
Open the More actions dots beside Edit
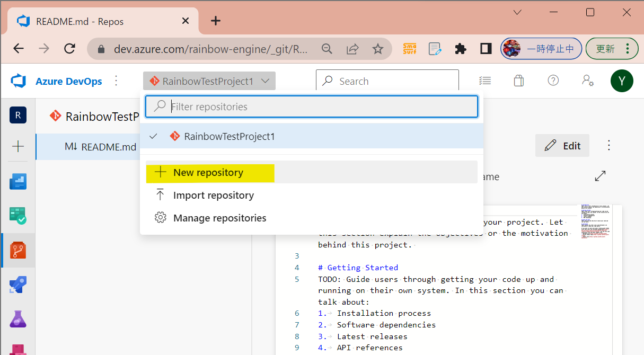pyautogui.click(x=609, y=145)
